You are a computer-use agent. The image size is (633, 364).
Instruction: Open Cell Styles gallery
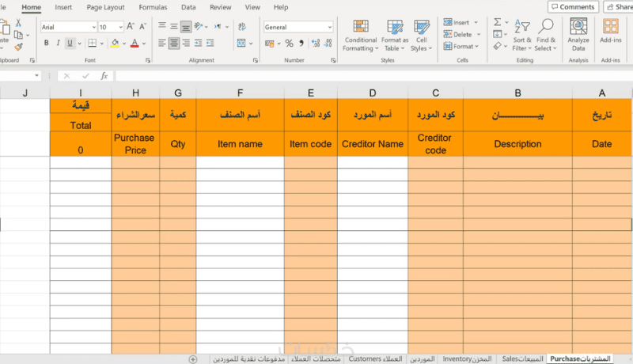pos(421,36)
